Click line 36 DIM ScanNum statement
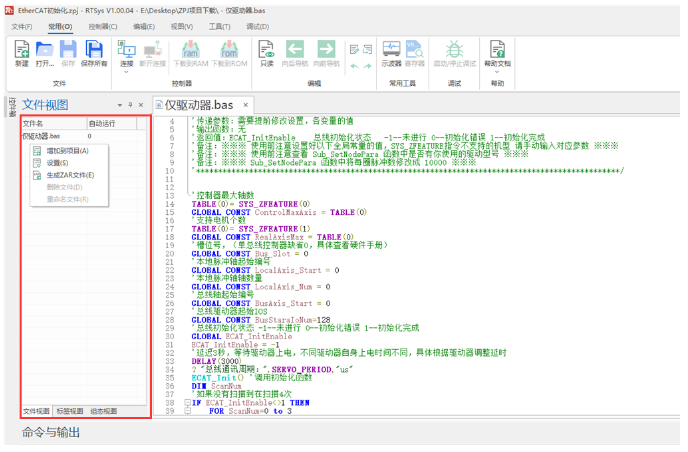The width and height of the screenshot is (688, 452). 216,386
